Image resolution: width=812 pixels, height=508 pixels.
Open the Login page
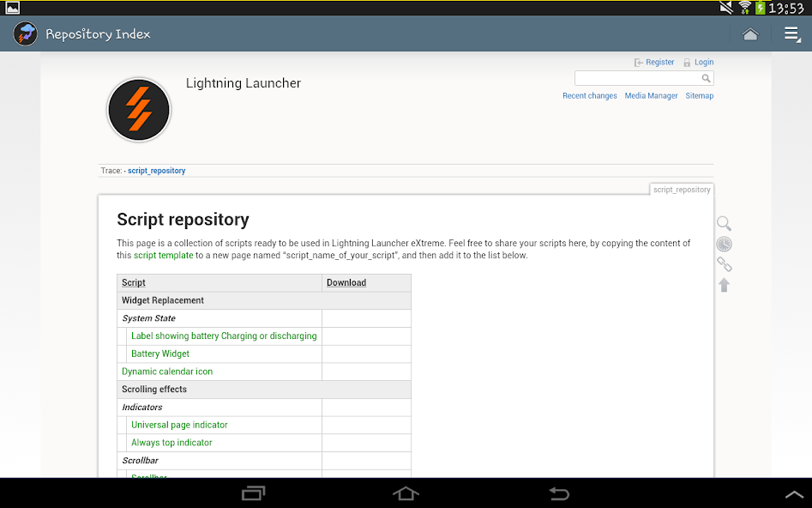coord(703,62)
